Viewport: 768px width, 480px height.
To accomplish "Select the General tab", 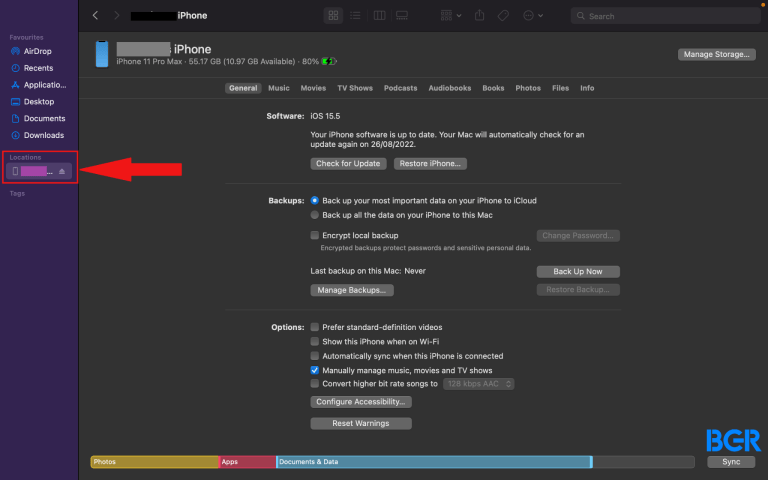I will 243,88.
